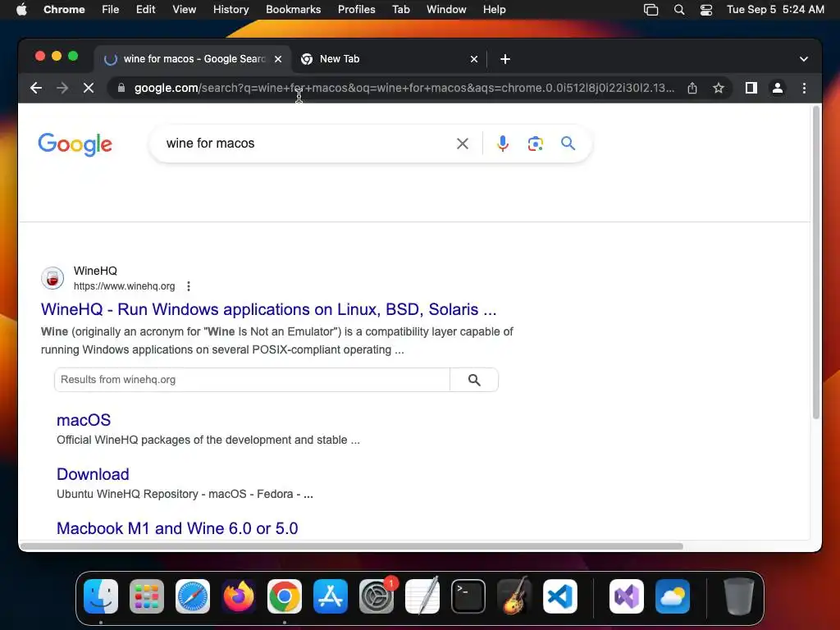
Task: Open WineHQ Run Windows applications result
Action: (x=268, y=309)
